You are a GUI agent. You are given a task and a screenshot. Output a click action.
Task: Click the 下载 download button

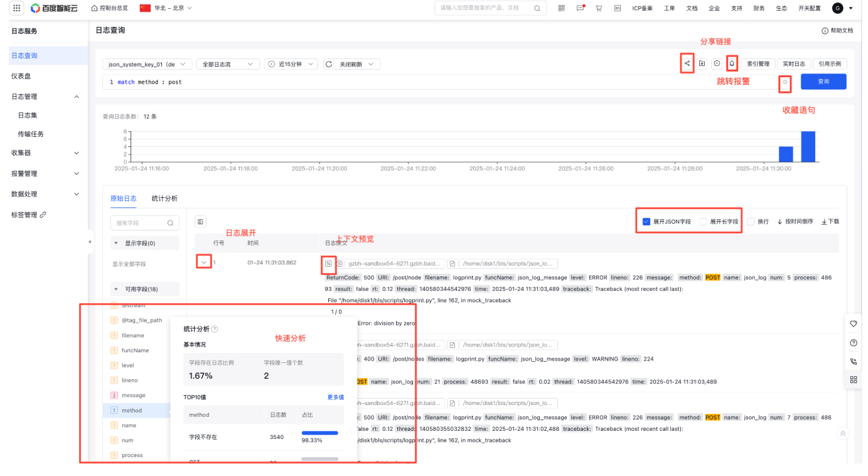click(x=830, y=222)
